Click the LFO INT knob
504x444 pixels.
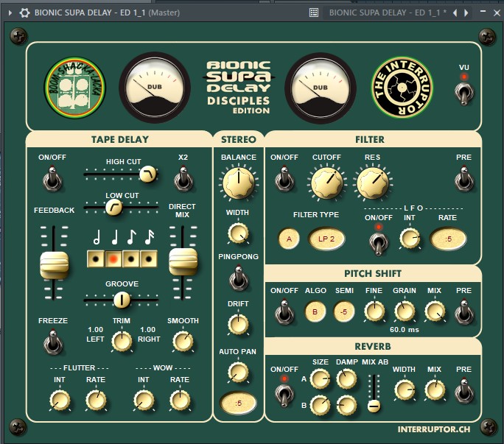[x=410, y=239]
